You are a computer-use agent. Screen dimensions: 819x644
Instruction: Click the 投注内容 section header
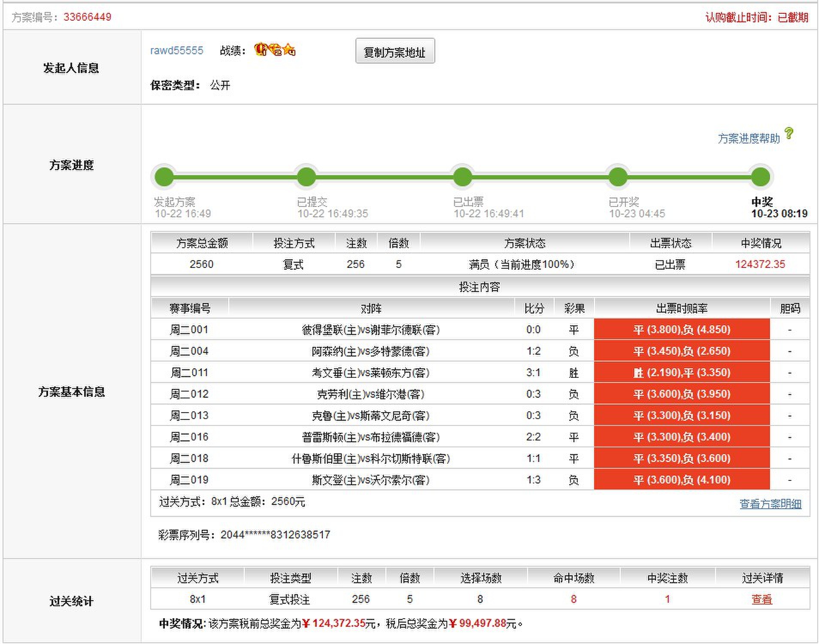(x=479, y=287)
